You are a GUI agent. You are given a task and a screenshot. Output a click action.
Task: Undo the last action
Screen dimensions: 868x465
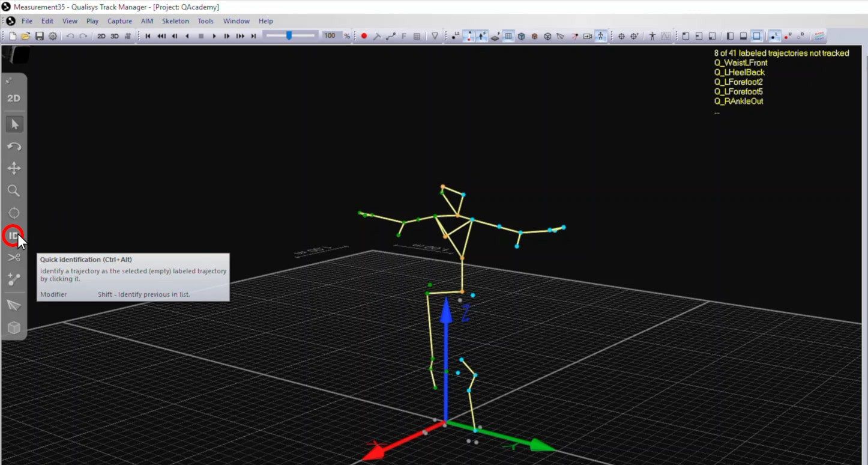coord(70,36)
